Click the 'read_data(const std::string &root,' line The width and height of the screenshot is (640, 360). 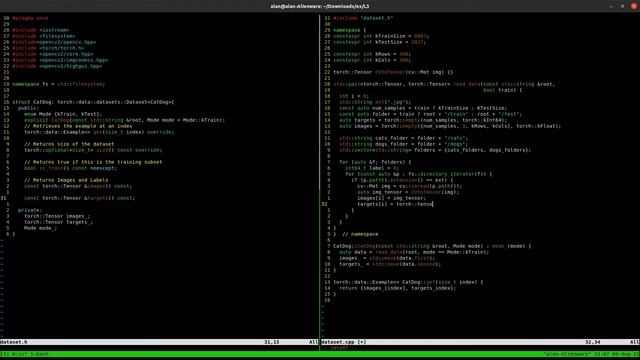(444, 84)
